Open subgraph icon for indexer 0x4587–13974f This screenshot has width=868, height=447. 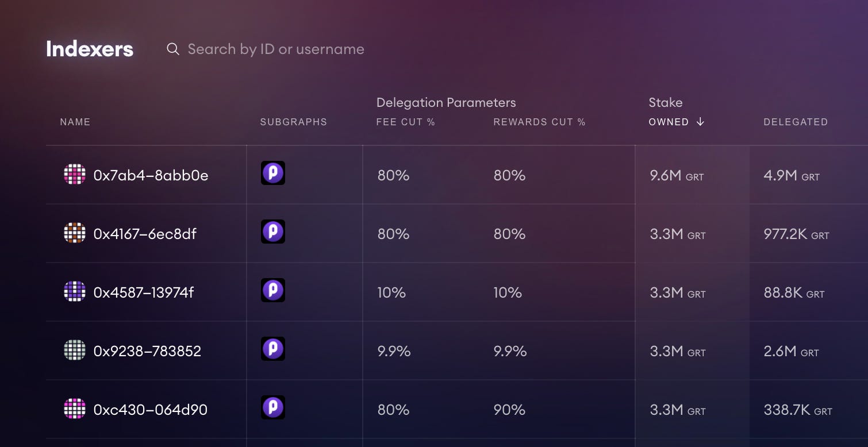(x=273, y=290)
